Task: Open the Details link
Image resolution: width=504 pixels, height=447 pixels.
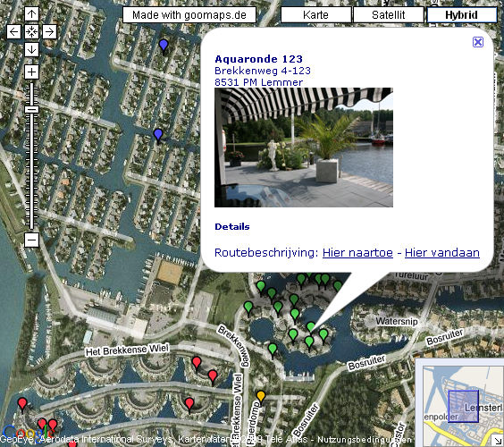Action: pos(232,227)
